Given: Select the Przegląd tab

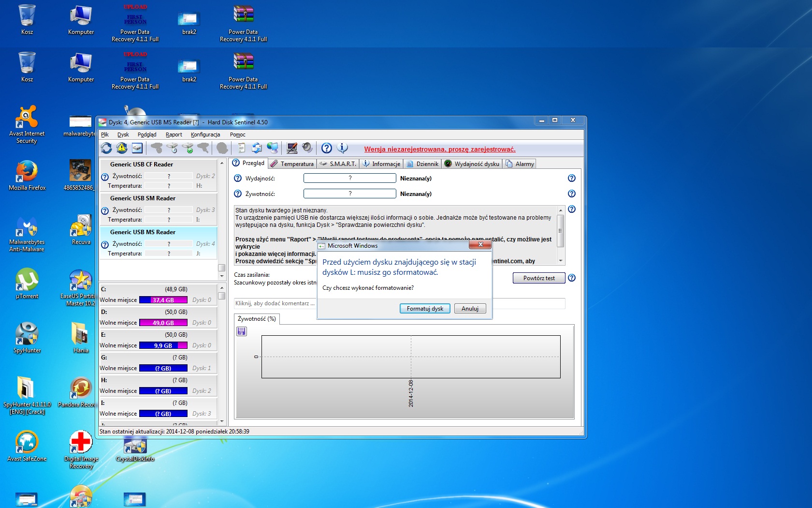Looking at the screenshot, I should (249, 163).
